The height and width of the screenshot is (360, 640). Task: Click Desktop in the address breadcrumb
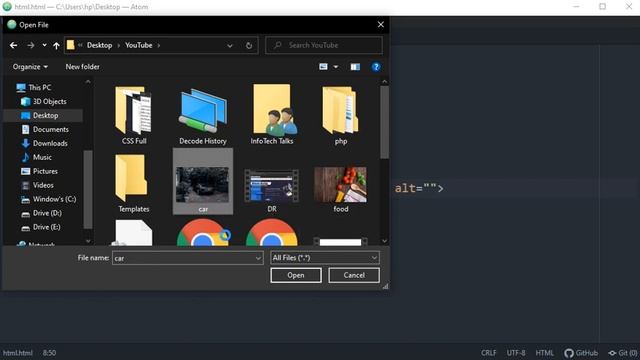(99, 45)
